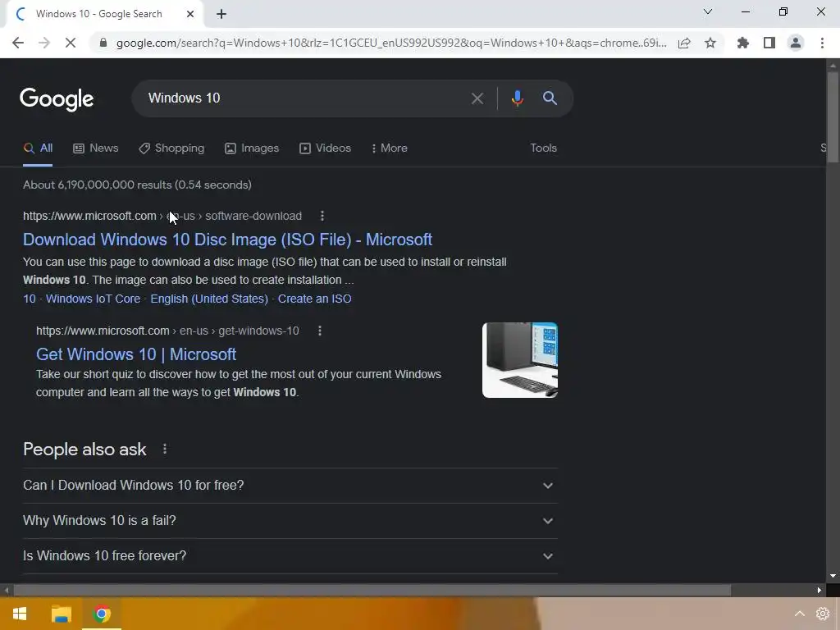Go to the Google logo homepage
Screen dimensions: 840x630
coord(57,99)
